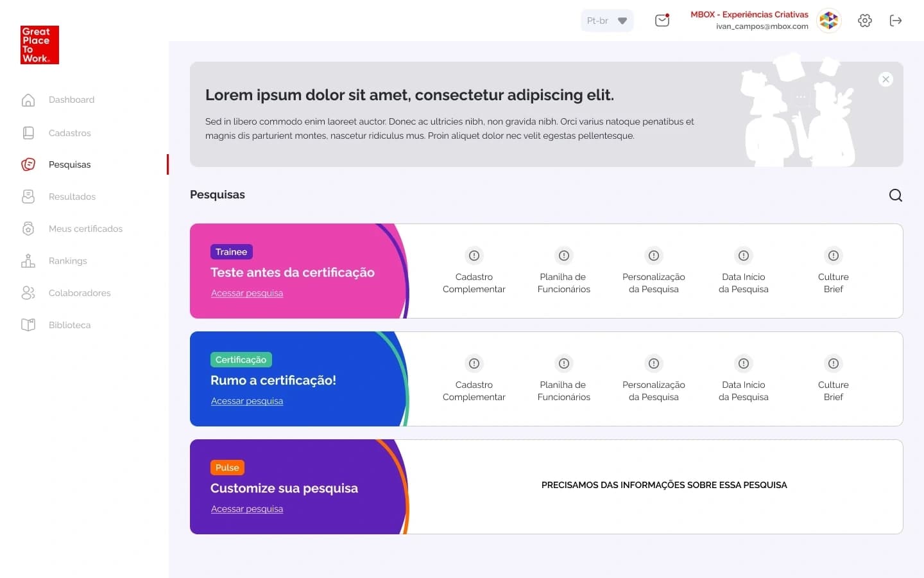Image resolution: width=924 pixels, height=578 pixels.
Task: Click Certificação row Planilha de Funcionários icon
Action: coord(564,363)
